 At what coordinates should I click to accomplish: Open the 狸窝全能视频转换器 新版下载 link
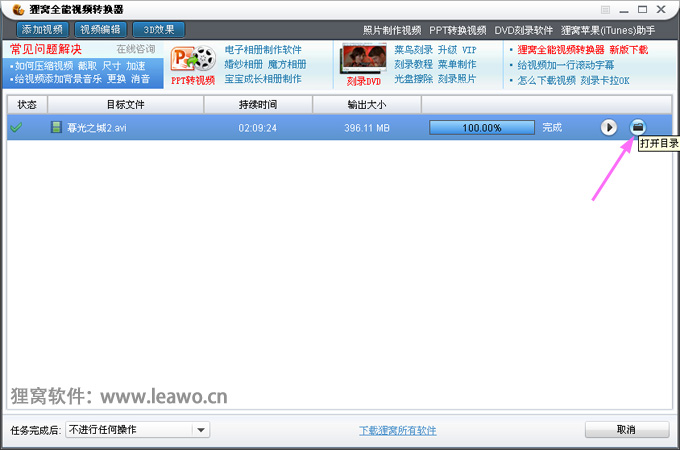[x=583, y=50]
